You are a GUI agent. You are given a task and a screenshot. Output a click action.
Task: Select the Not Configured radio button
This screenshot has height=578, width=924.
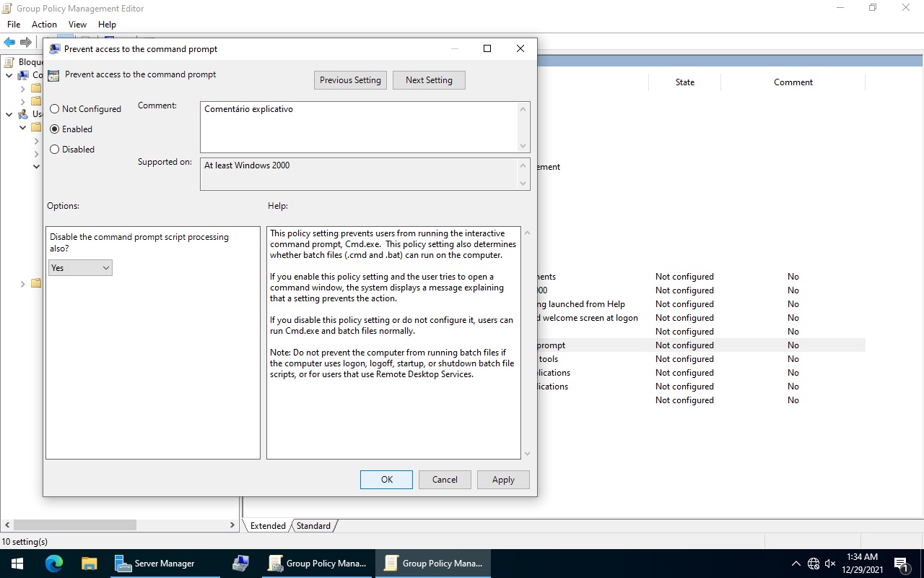tap(54, 108)
